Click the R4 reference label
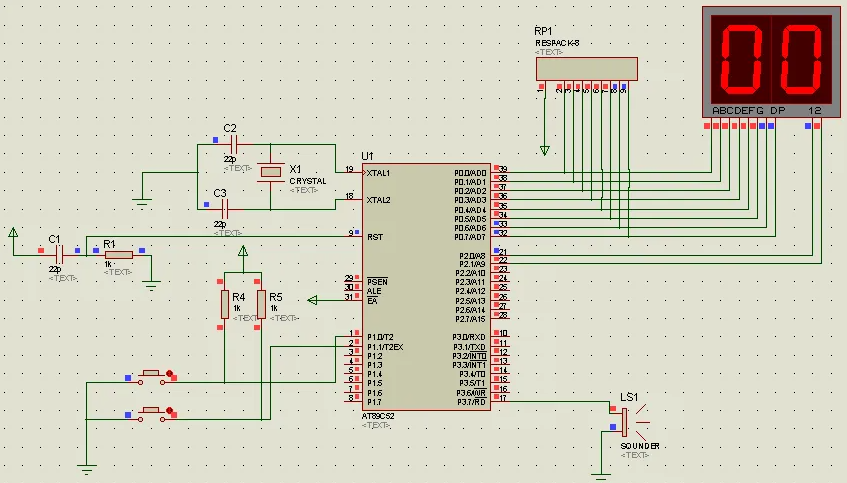Screen dimensions: 847x483 click(239, 297)
